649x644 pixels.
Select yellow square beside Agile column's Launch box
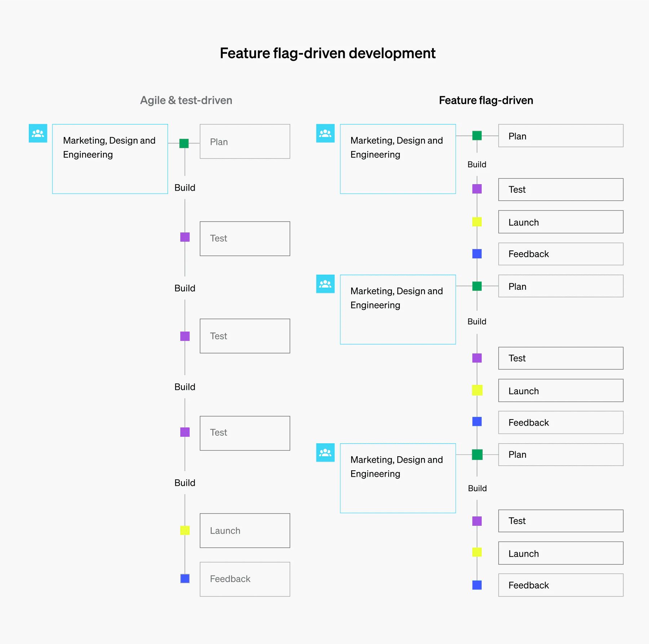(185, 530)
